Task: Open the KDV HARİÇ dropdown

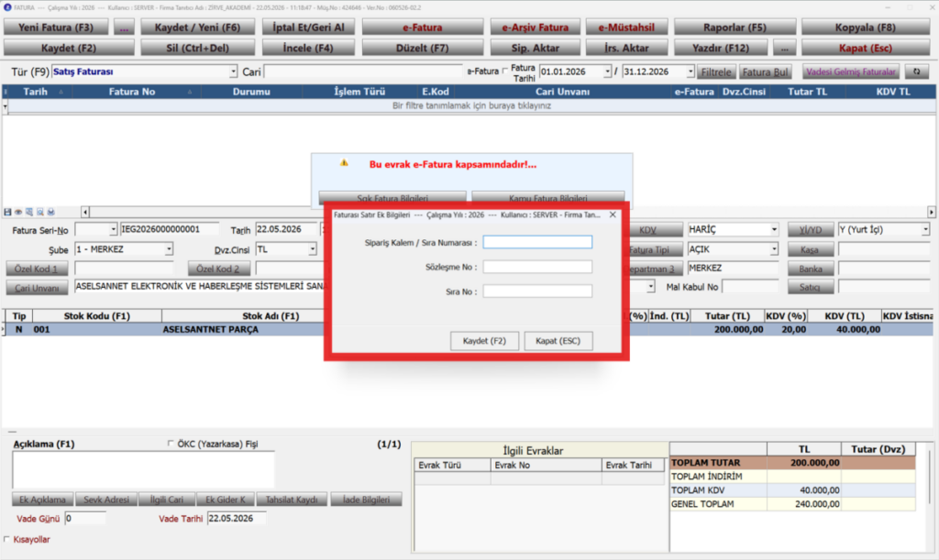Action: click(774, 230)
